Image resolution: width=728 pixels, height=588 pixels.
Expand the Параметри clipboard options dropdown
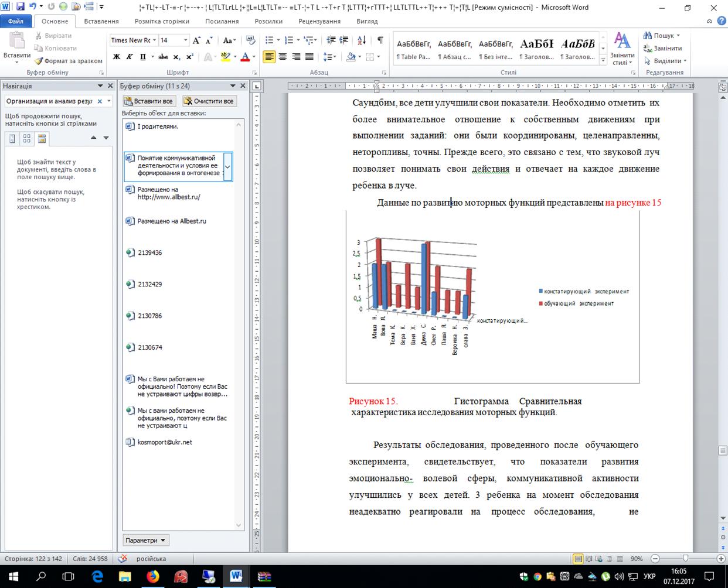(146, 540)
